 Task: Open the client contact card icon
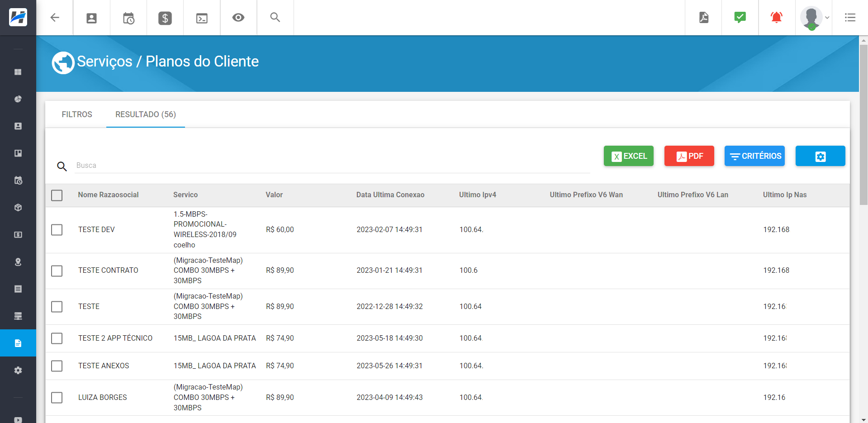[x=91, y=18]
